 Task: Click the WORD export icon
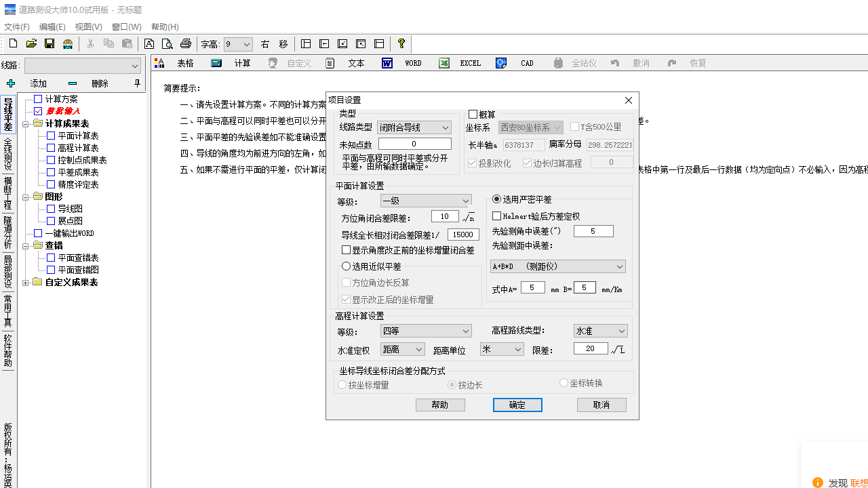coord(387,63)
